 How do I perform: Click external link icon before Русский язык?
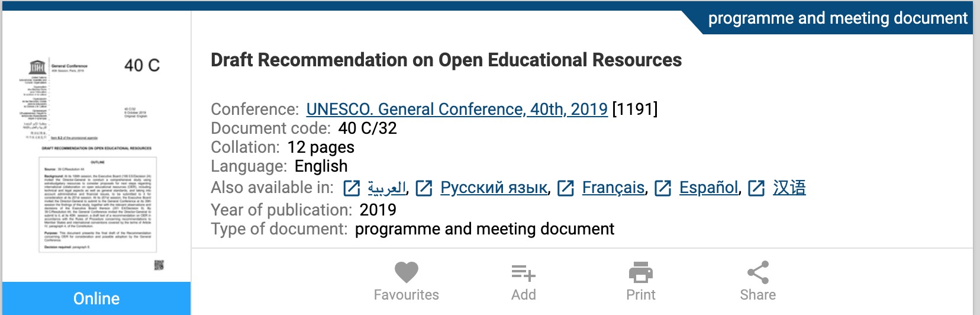424,188
